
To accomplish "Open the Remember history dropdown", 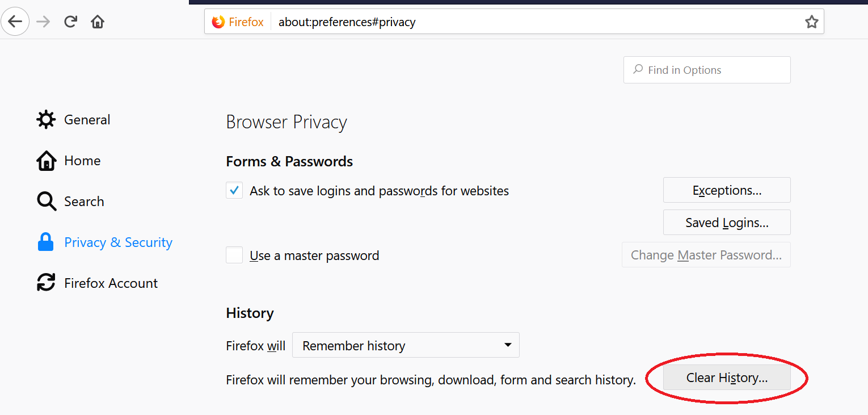I will pos(406,345).
